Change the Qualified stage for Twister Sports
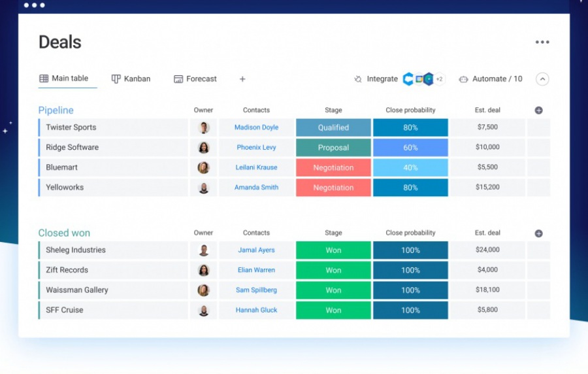 (333, 127)
